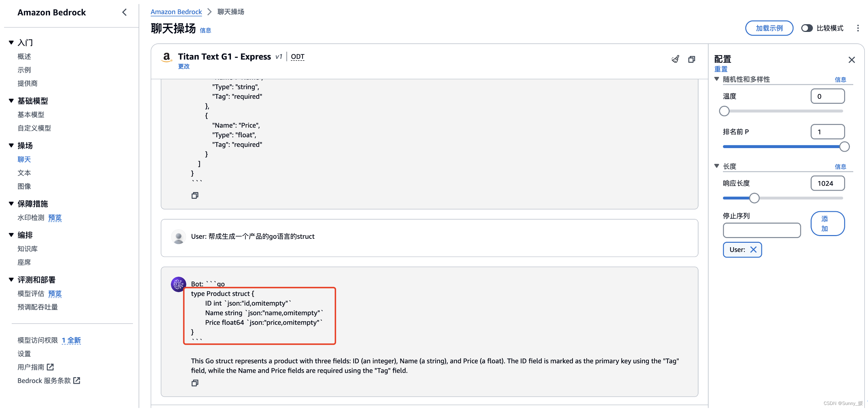Open 模型访问权限 page
The height and width of the screenshot is (409, 868).
pyautogui.click(x=38, y=340)
